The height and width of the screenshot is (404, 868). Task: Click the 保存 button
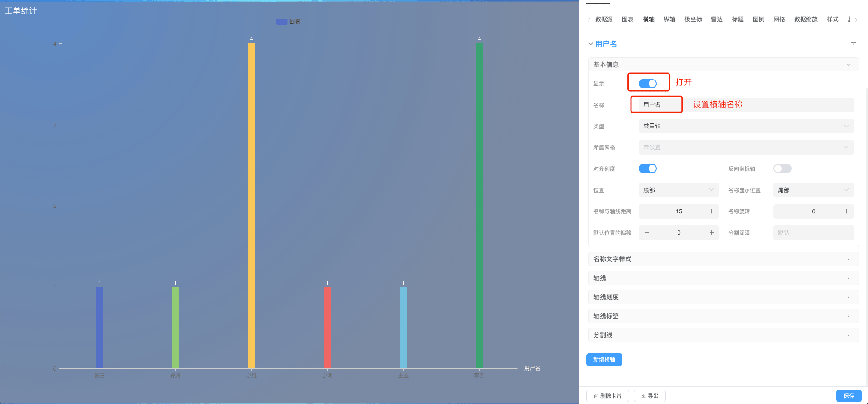pos(849,396)
